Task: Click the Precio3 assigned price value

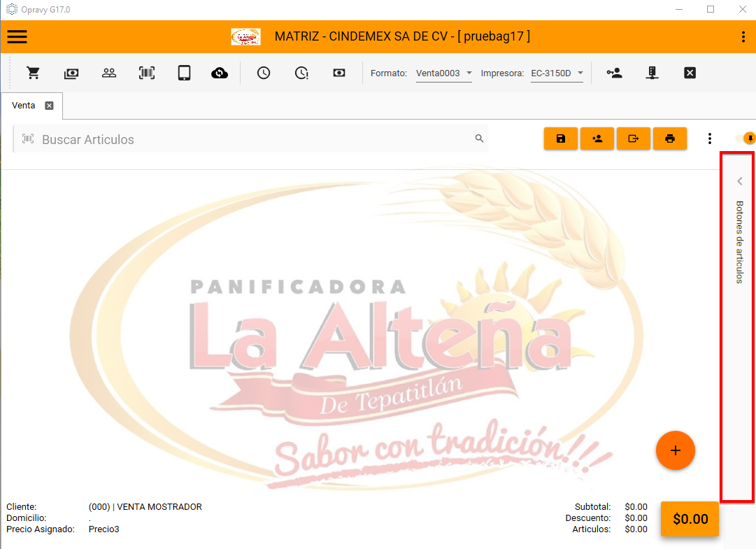Action: (104, 529)
